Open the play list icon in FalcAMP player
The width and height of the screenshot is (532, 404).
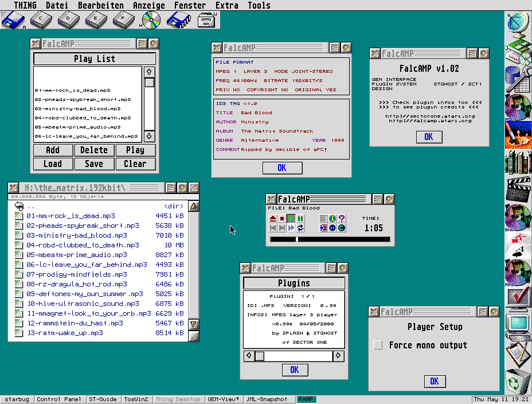coord(323,219)
